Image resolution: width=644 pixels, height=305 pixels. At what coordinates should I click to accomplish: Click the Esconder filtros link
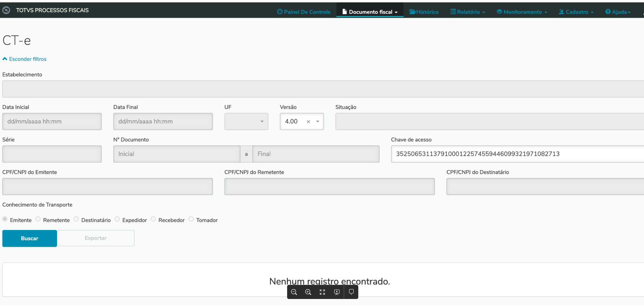coord(28,59)
